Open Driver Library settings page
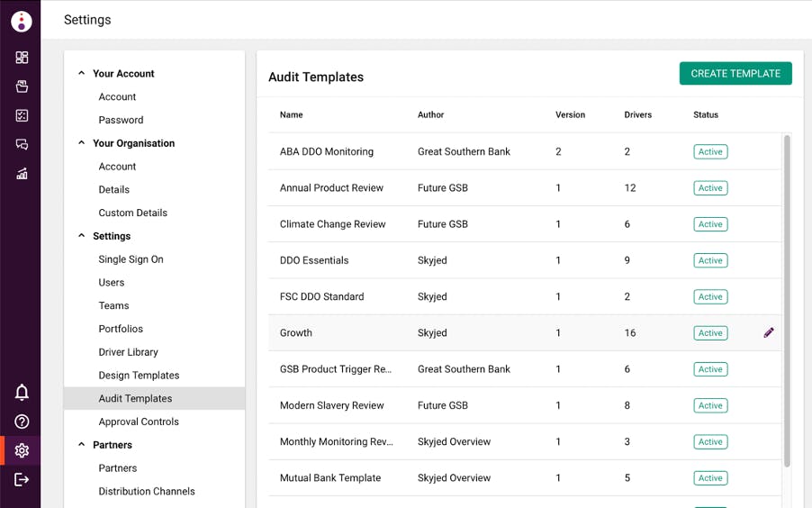812x508 pixels. (x=128, y=352)
